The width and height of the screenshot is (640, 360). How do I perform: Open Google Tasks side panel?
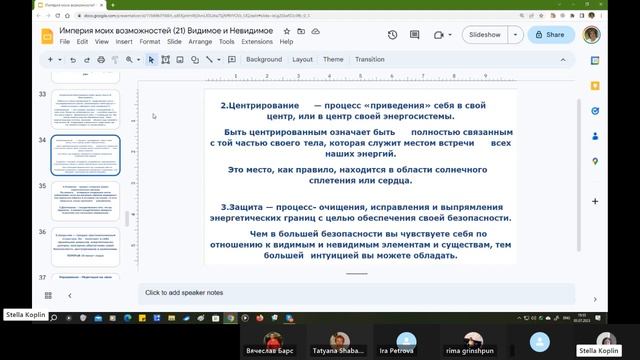coord(595,111)
